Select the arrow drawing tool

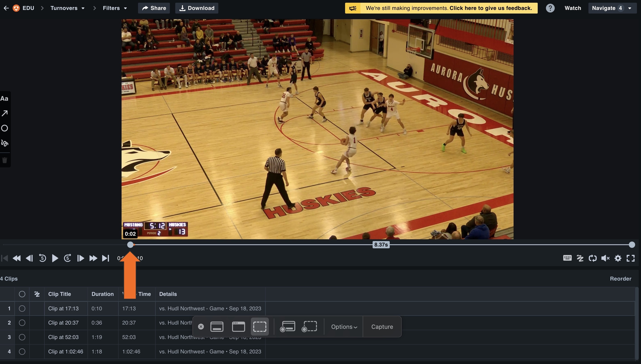pyautogui.click(x=5, y=113)
